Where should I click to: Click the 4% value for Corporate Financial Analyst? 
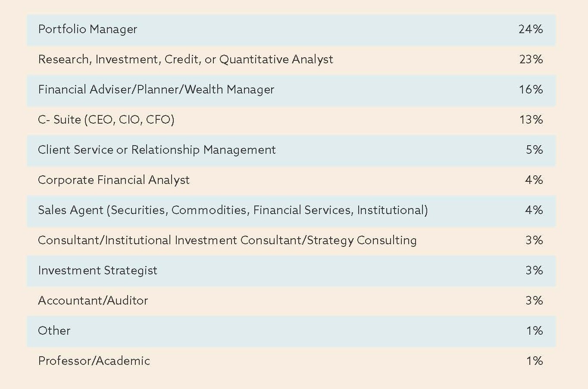pyautogui.click(x=534, y=180)
